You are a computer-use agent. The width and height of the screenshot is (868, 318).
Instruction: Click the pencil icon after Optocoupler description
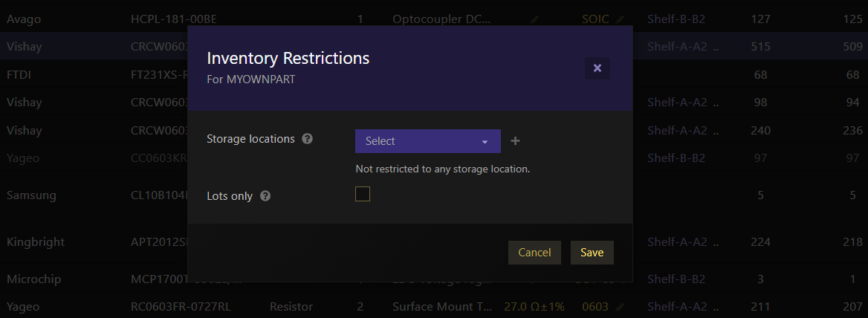point(534,19)
